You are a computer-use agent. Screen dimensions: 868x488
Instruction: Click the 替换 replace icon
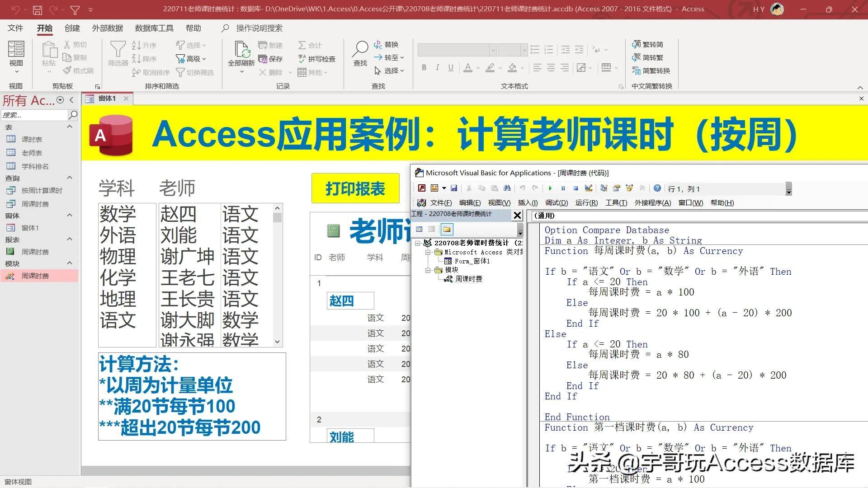point(386,44)
